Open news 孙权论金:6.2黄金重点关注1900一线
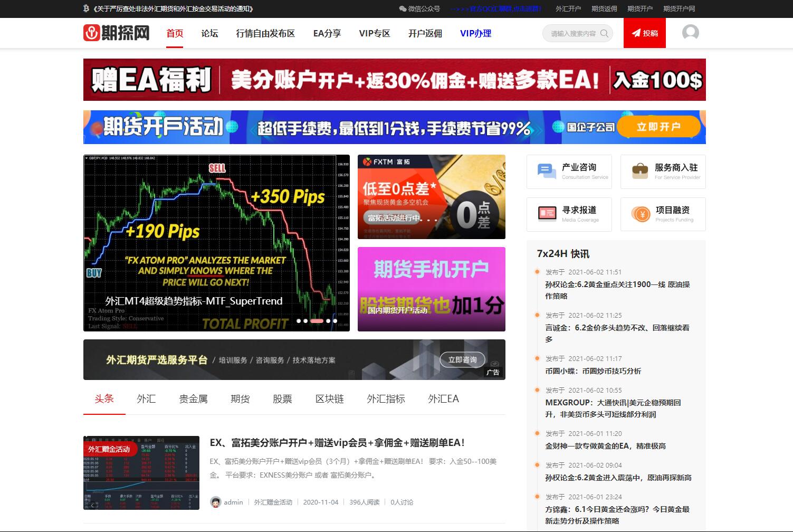Image resolution: width=793 pixels, height=532 pixels. [617, 290]
